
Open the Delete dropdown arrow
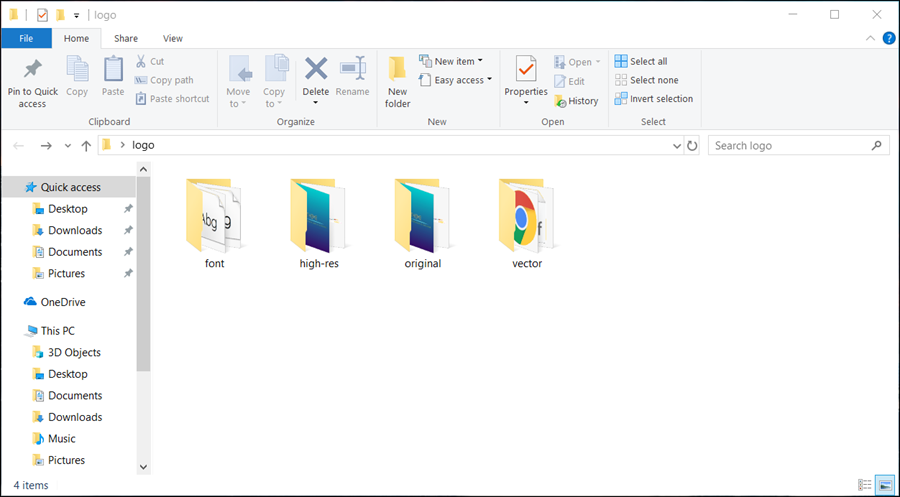(x=316, y=103)
